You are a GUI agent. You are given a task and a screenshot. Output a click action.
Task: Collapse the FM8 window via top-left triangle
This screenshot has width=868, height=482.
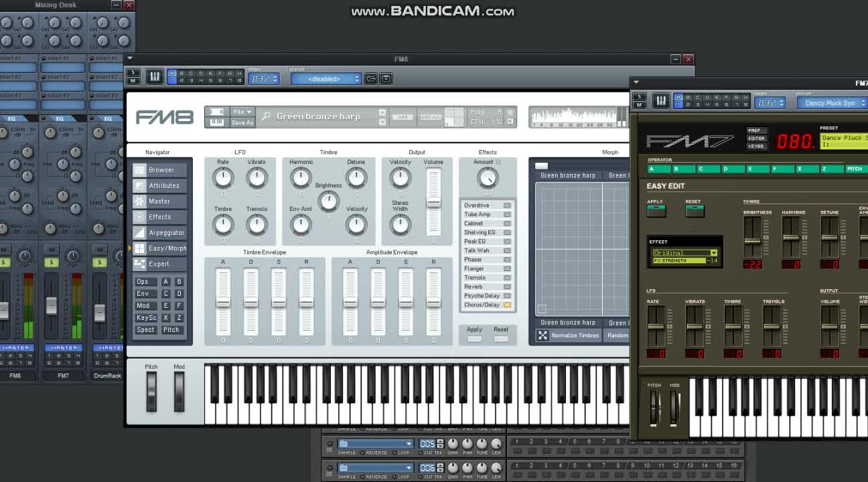tap(130, 59)
